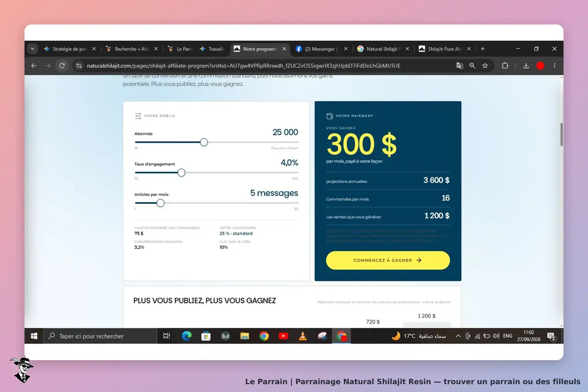The height and width of the screenshot is (392, 588).
Task: Click the 25 % · standard commission text
Action: pos(236,233)
